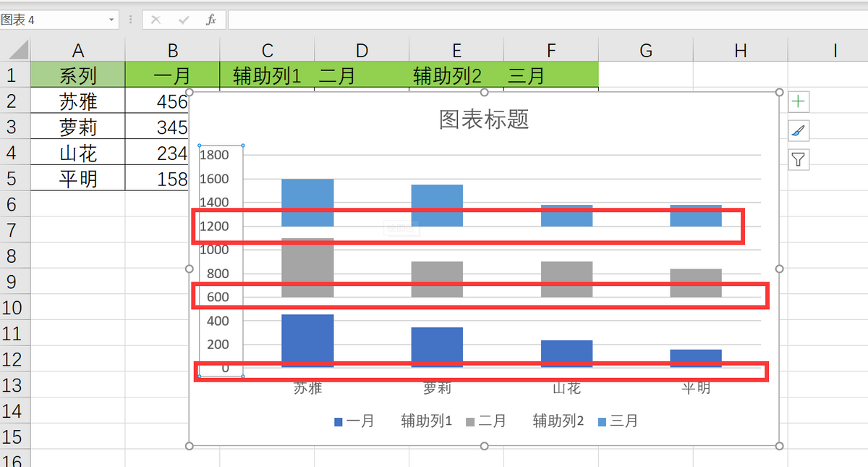Screen dimensions: 868x467
Task: Click into the formula bar input
Action: 548,20
